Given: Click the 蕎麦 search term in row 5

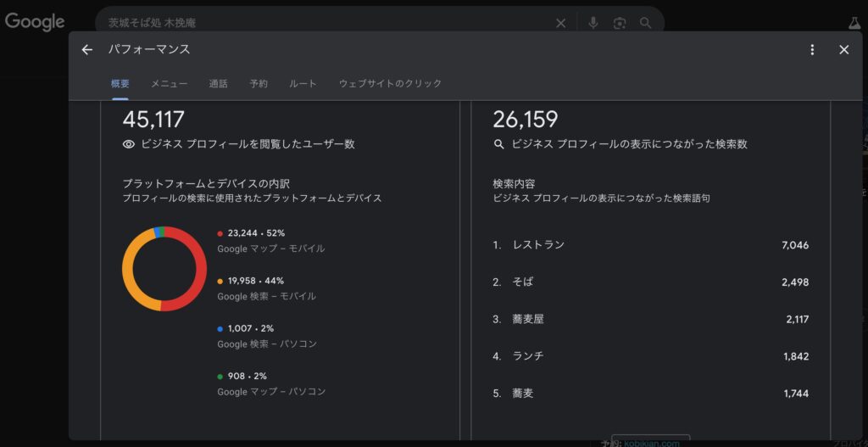Looking at the screenshot, I should [523, 394].
